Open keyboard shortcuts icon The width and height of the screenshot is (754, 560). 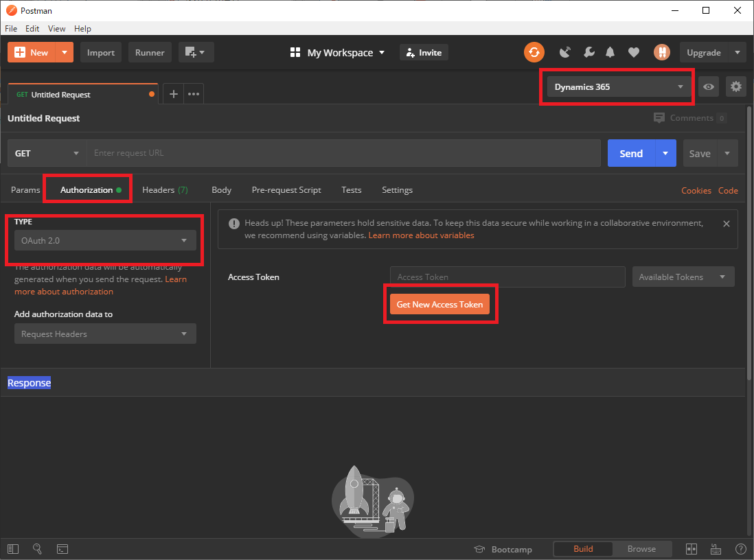(716, 549)
